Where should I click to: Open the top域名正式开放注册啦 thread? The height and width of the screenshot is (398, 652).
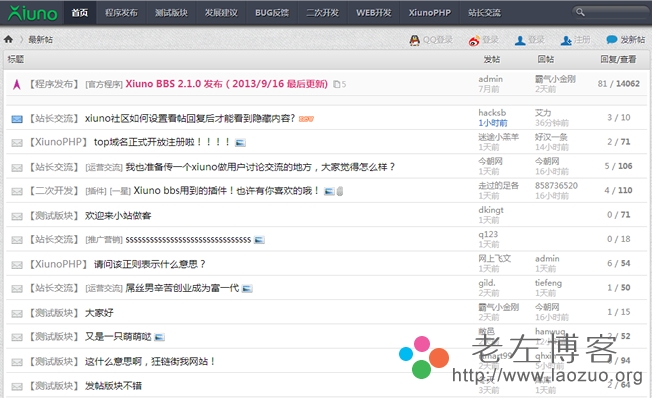(x=162, y=142)
